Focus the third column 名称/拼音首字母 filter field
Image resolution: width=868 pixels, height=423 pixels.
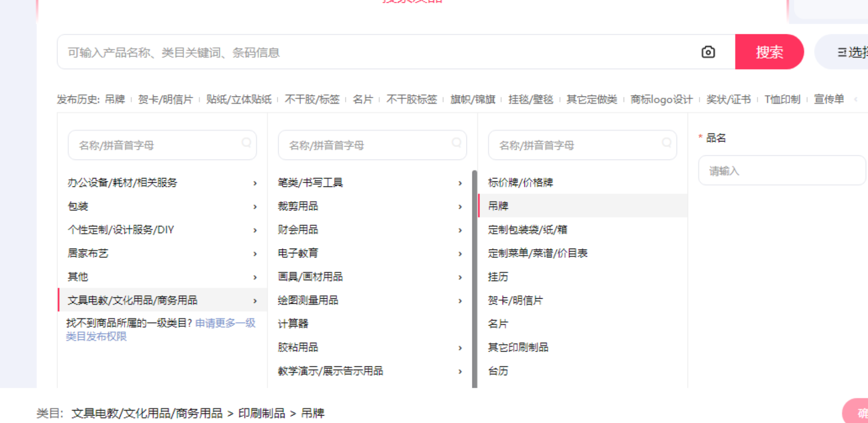point(582,145)
